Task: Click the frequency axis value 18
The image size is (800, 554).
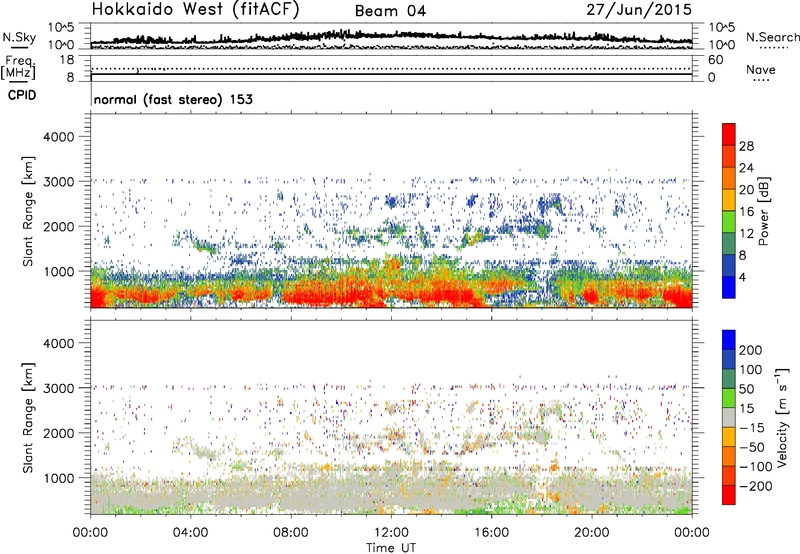Action: click(67, 60)
